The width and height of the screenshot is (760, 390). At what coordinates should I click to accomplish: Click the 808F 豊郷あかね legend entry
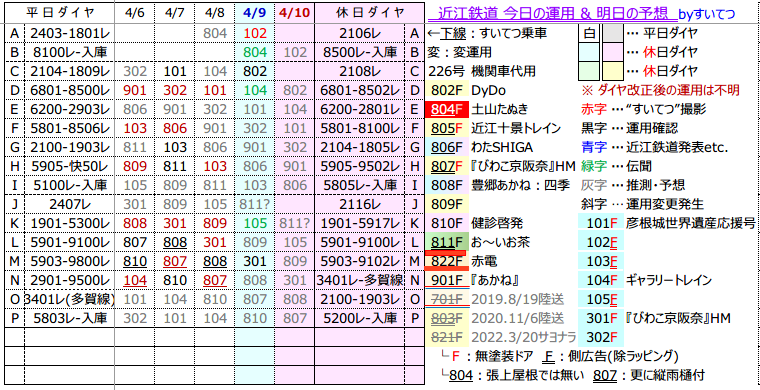pos(498,185)
